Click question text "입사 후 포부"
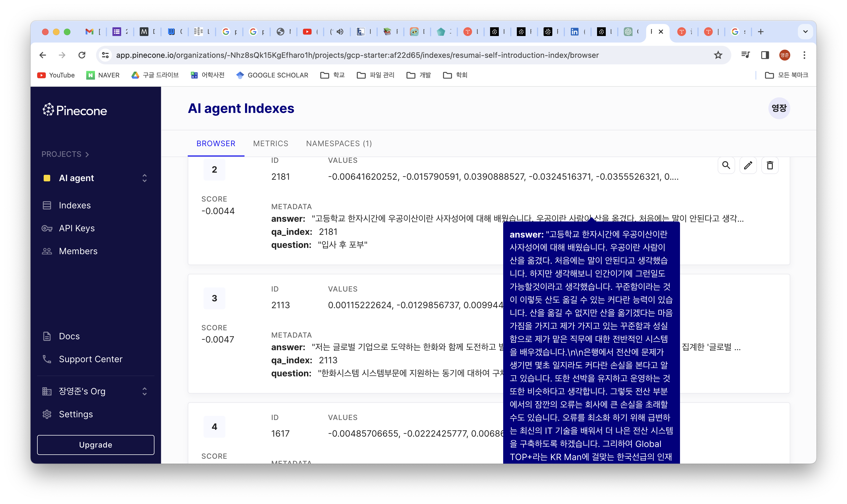 point(343,245)
